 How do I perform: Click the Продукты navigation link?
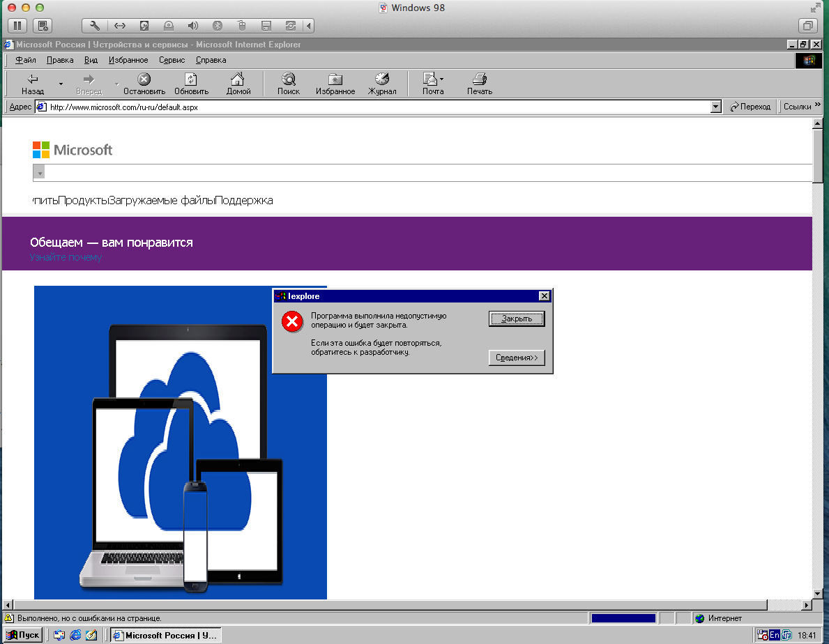[83, 200]
